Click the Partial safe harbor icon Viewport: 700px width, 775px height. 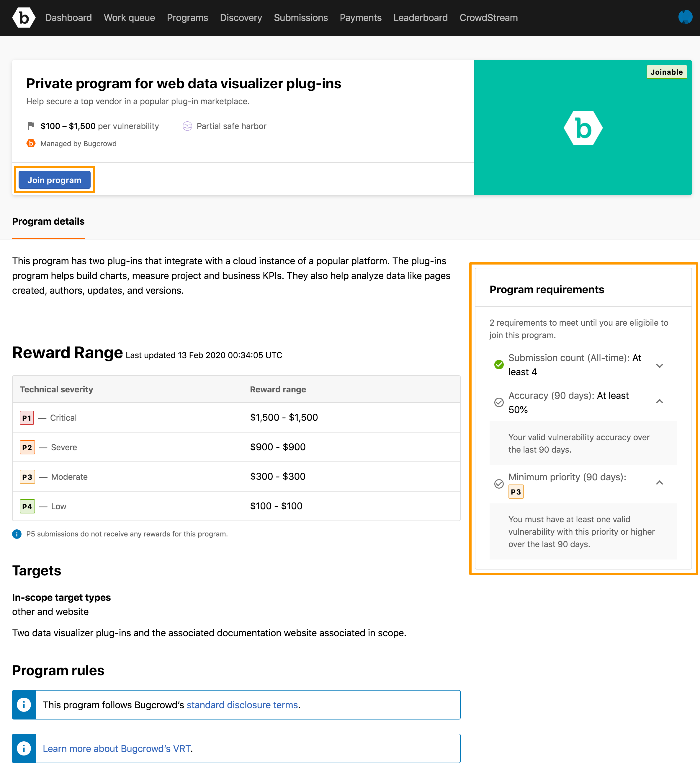187,126
